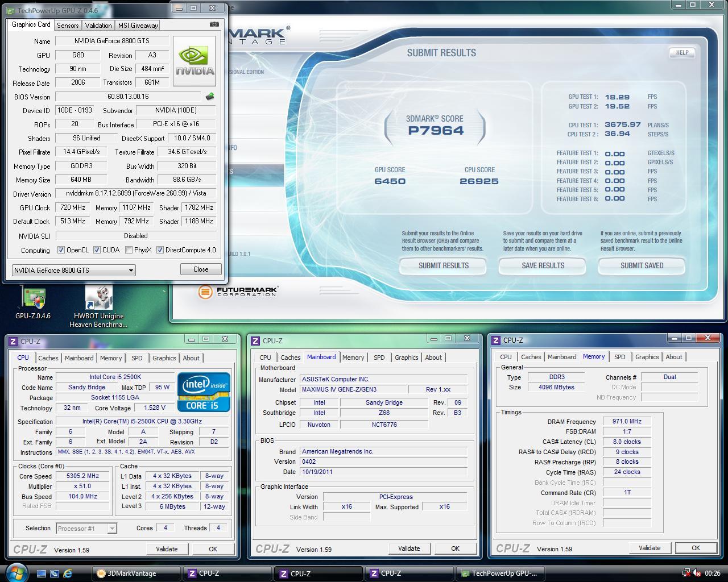Click GPU-Z title bar application icon
Image resolution: width=728 pixels, height=582 pixels.
(11, 11)
